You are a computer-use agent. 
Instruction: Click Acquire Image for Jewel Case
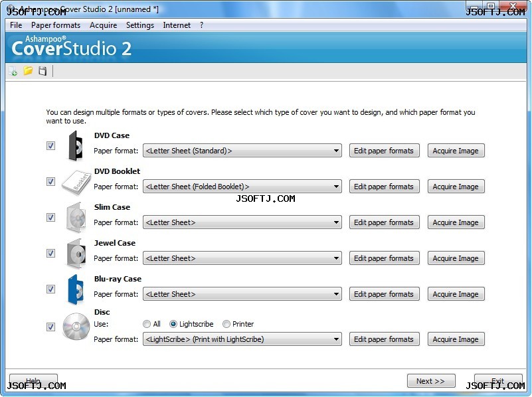coord(456,258)
